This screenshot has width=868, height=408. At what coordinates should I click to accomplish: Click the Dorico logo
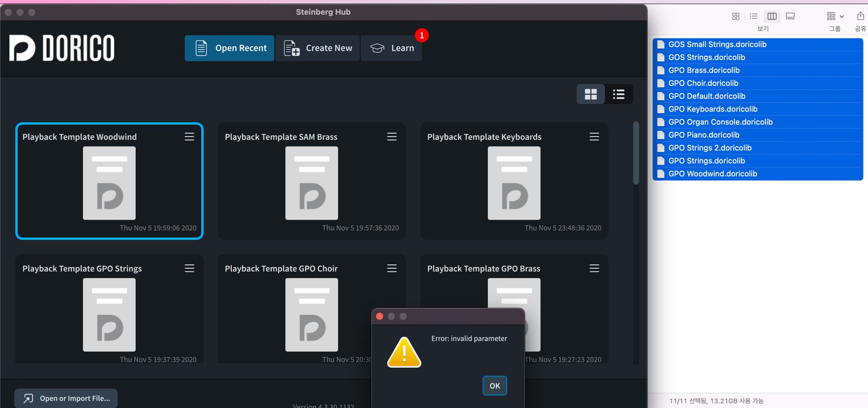[x=62, y=48]
